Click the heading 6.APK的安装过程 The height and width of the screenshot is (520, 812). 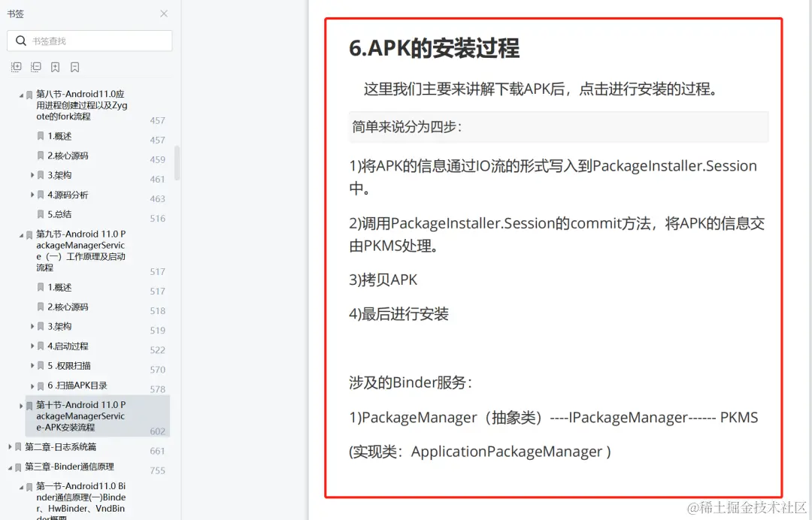[434, 48]
